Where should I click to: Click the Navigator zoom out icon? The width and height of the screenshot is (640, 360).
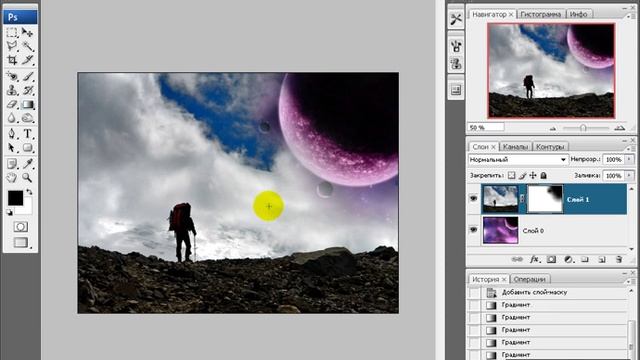tap(553, 128)
